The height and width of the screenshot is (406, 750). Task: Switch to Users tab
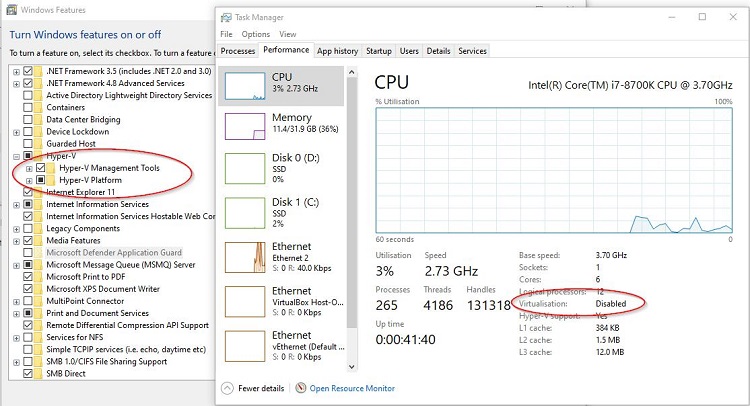click(x=409, y=51)
